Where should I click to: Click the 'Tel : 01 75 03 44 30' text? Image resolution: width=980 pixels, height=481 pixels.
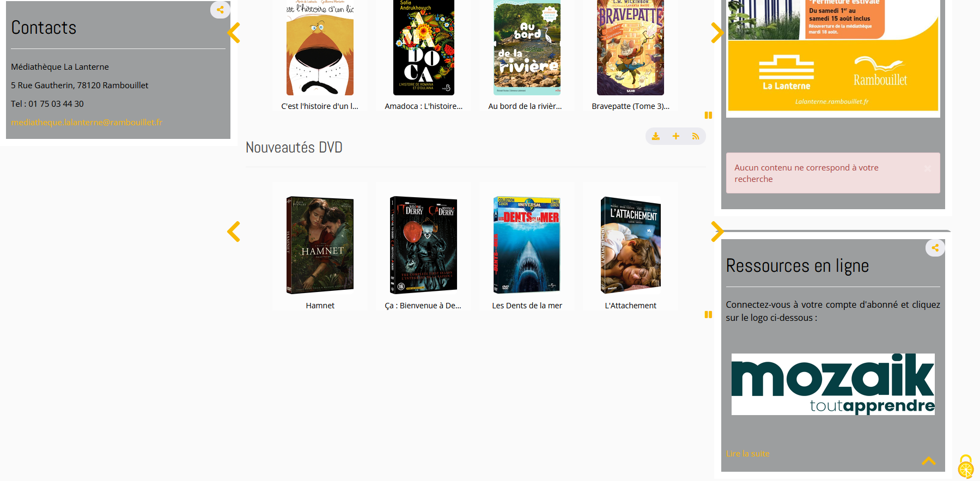47,103
